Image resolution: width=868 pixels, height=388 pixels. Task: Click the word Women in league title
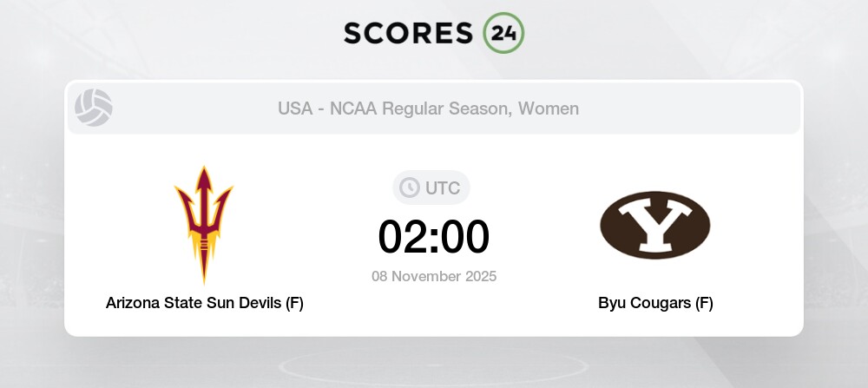click(x=550, y=109)
